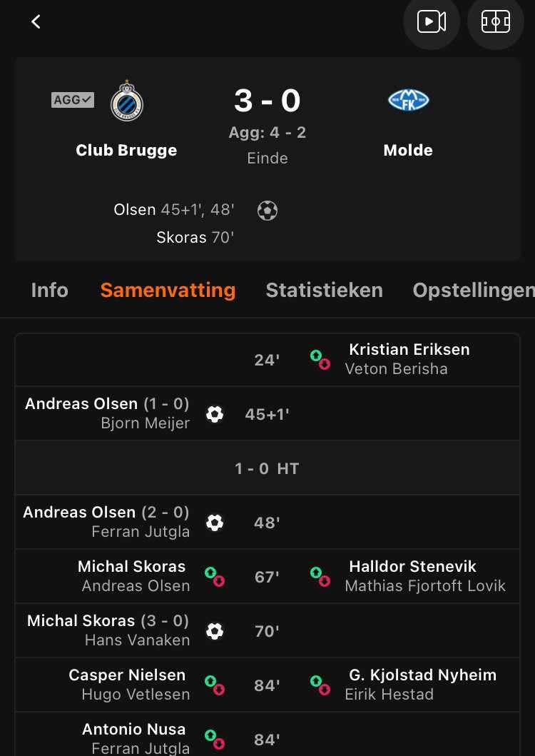Screen dimensions: 535x756
Task: Toggle the AGG aggregate badge
Action: coord(73,100)
